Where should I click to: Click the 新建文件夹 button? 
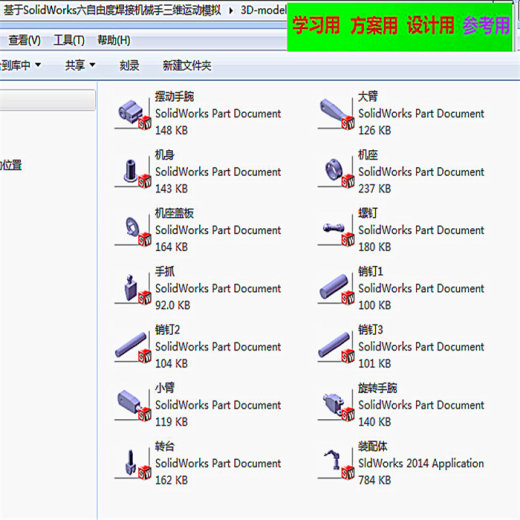point(187,65)
